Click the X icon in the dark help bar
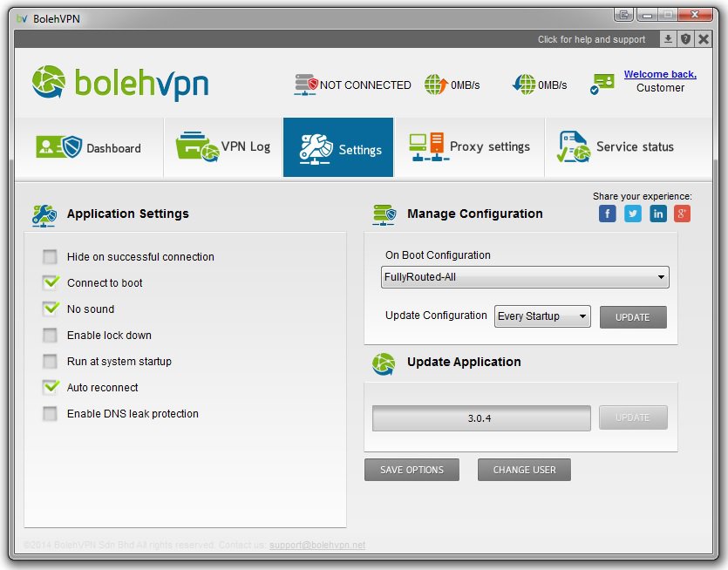This screenshot has width=728, height=570. [704, 39]
